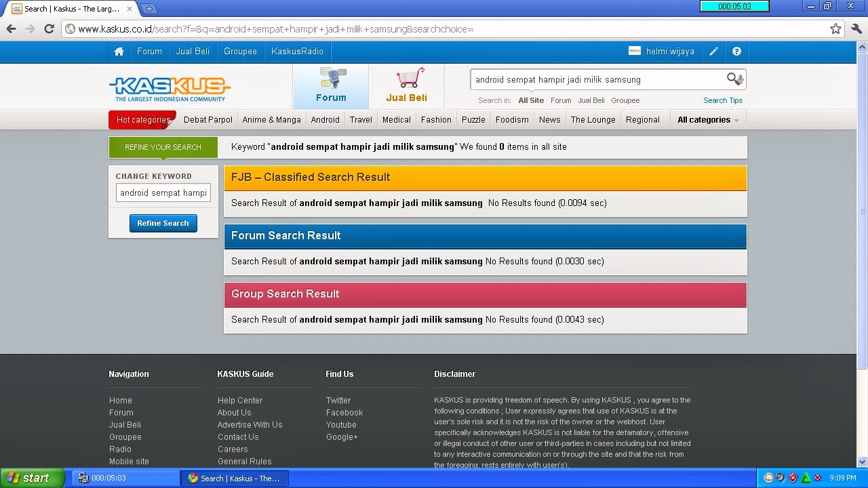Open Anime & Manga category
The height and width of the screenshot is (488, 868).
point(271,120)
